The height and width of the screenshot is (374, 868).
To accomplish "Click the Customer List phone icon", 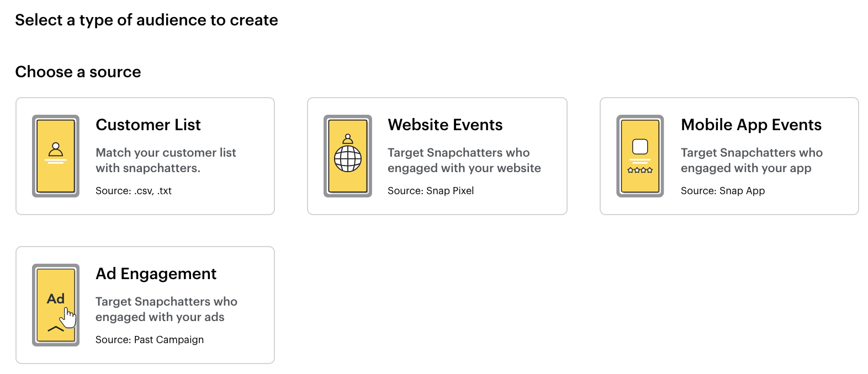I will click(56, 156).
